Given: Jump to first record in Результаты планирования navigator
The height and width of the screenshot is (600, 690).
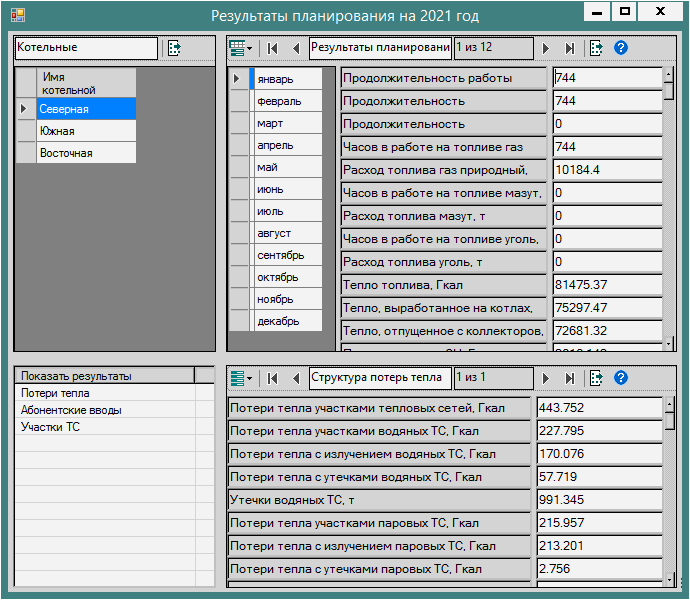Looking at the screenshot, I should [x=273, y=48].
